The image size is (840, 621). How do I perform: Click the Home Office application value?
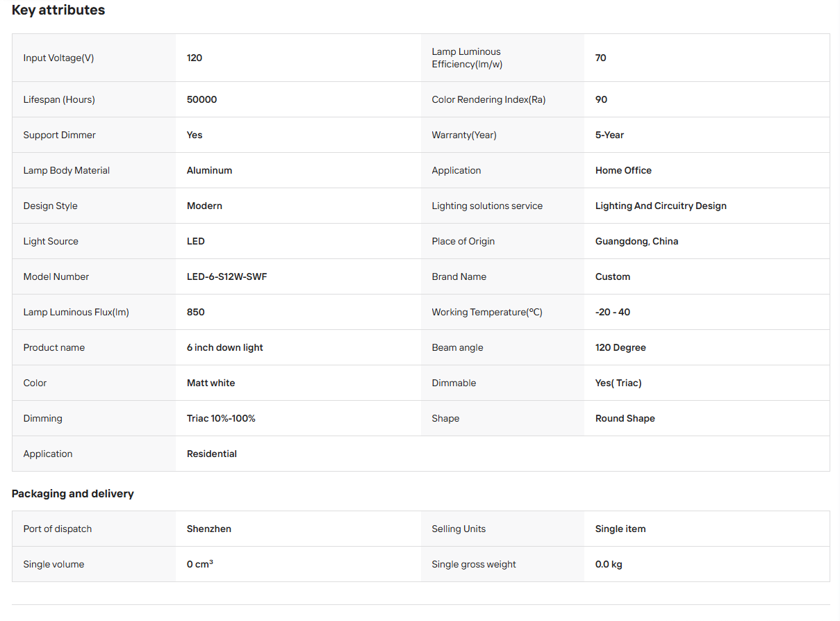[623, 170]
